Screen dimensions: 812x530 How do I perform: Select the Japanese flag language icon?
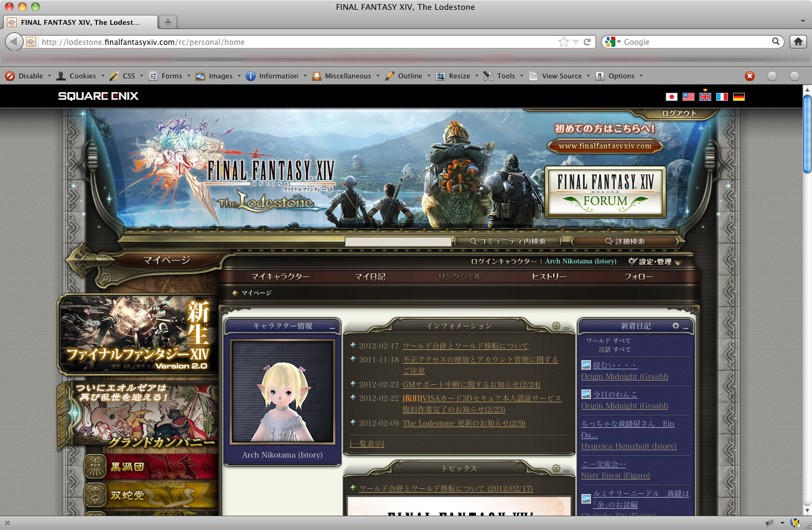click(x=671, y=97)
